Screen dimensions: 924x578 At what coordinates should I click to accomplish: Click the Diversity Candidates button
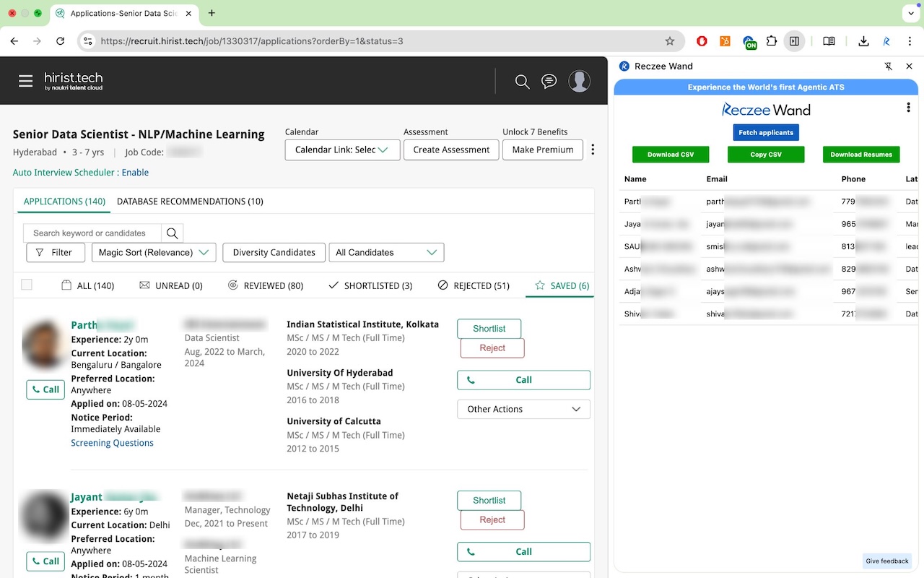point(274,252)
